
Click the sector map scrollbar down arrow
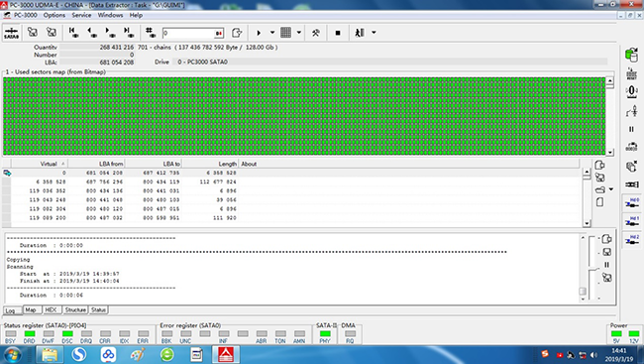[x=610, y=152]
